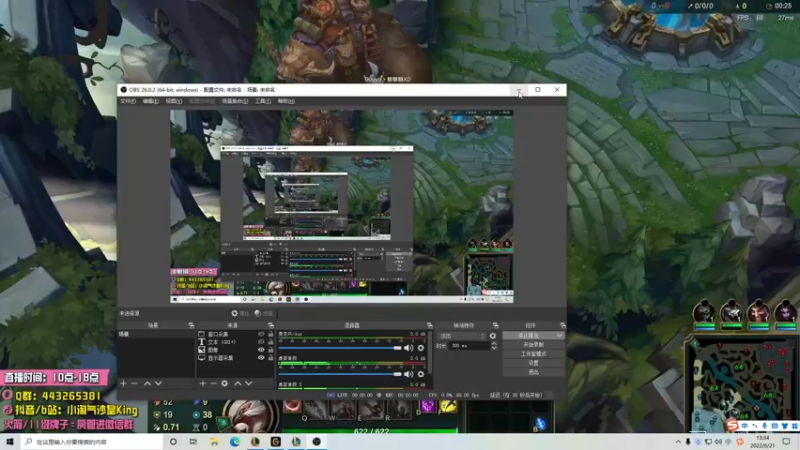
Task: Open the 工具 (Tools) menu in OBS
Action: click(x=263, y=101)
